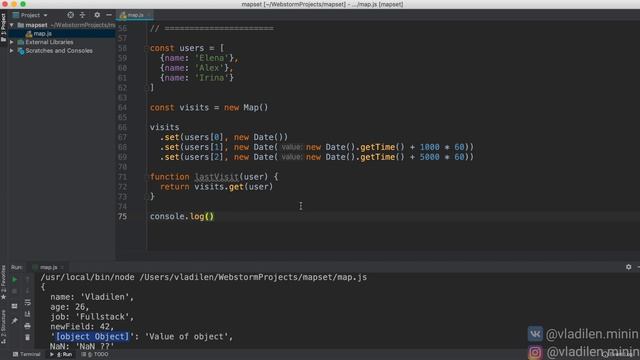The image size is (640, 360).
Task: Click the lastVisit function name
Action: (216, 177)
